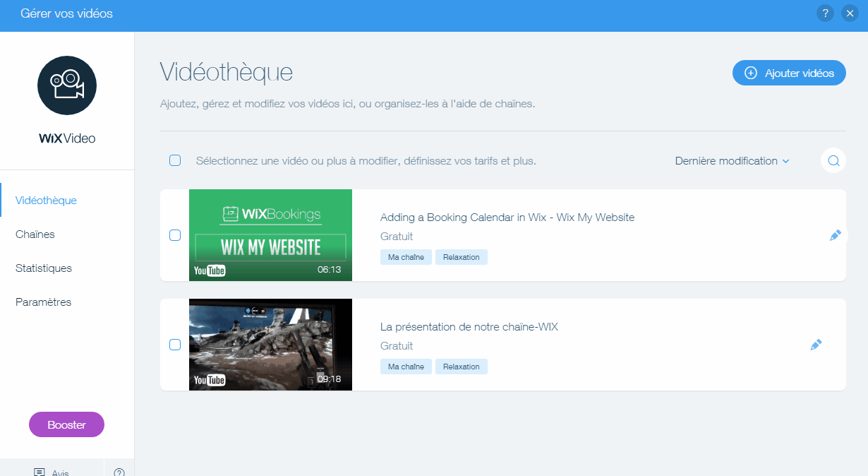Open the search icon in the library
This screenshot has width=868, height=476.
point(833,160)
